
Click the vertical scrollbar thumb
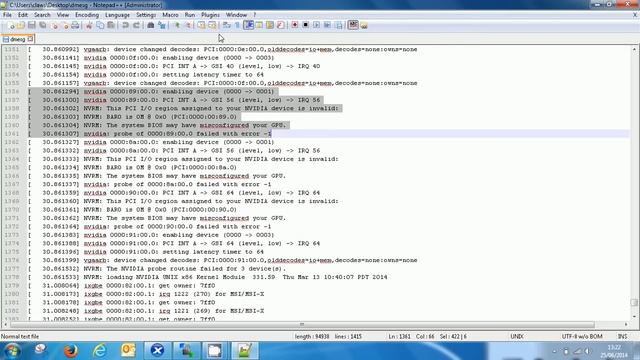tap(634, 302)
